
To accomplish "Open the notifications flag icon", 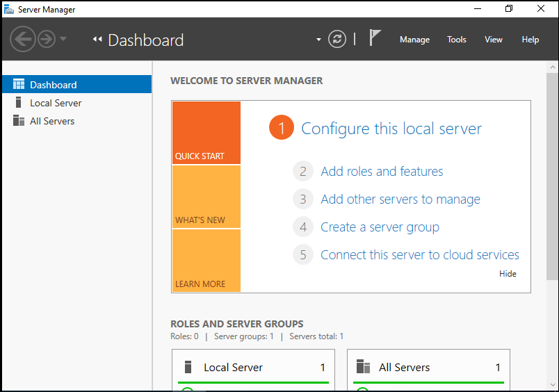I will tap(375, 39).
